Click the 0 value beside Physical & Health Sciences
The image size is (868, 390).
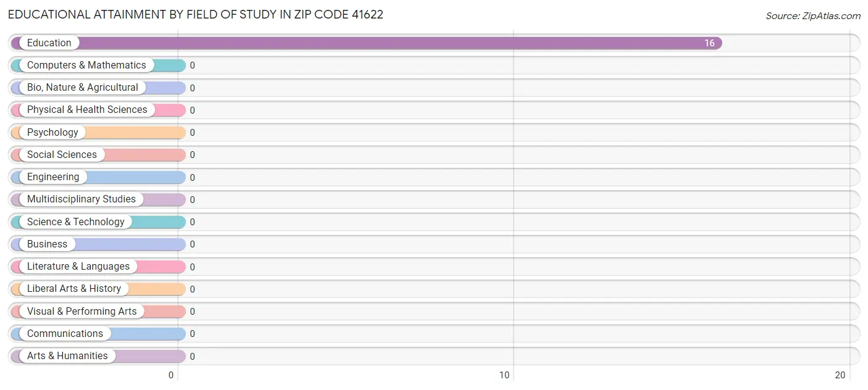[192, 110]
